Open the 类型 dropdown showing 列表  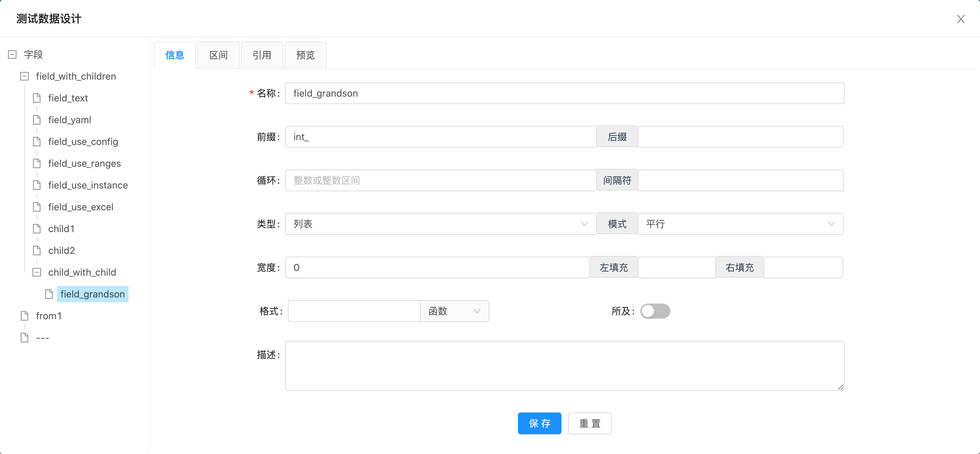440,224
